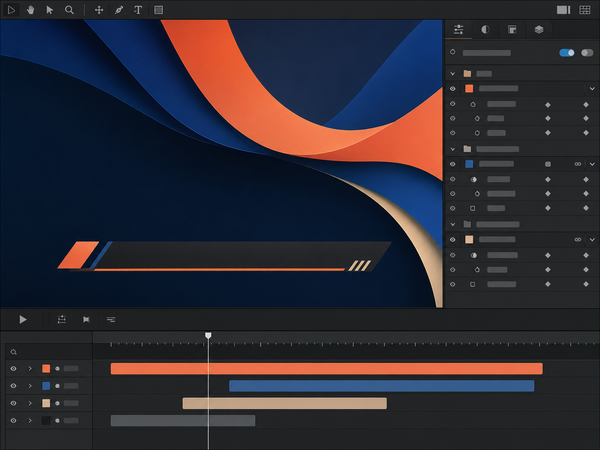Click the timeline search icon
Image resolution: width=600 pixels, height=450 pixels.
[x=13, y=352]
